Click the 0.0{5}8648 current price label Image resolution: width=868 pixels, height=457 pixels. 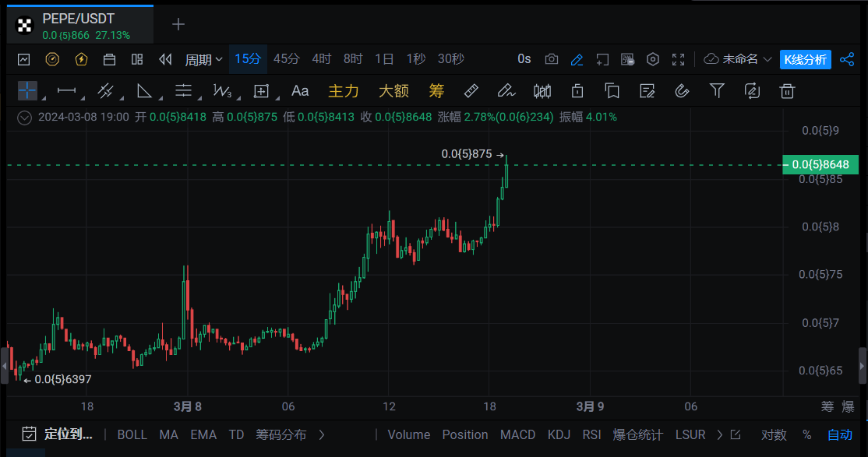(x=820, y=165)
